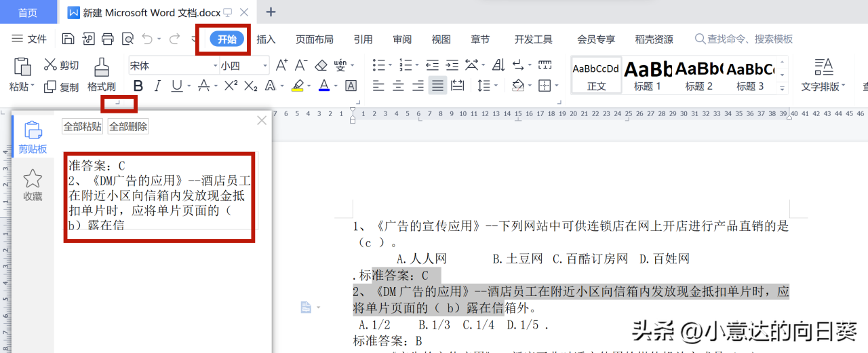Decrease font size with A- icon

pyautogui.click(x=301, y=65)
